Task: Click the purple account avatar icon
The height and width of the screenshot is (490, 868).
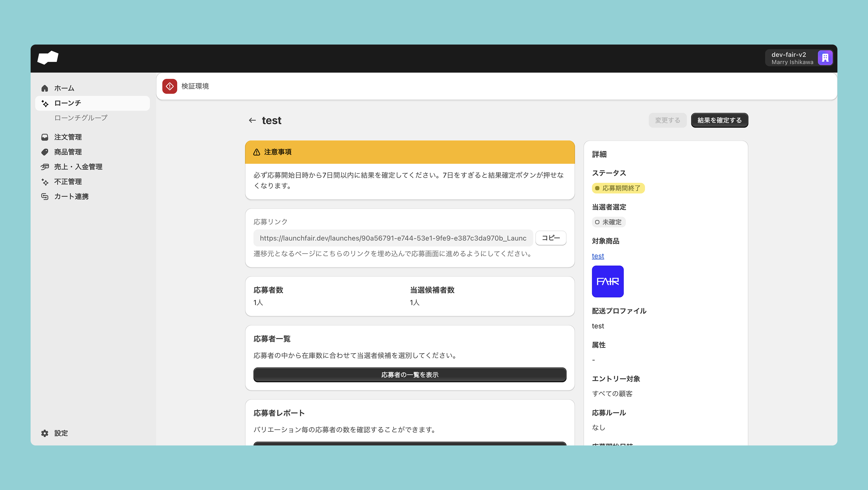Action: point(825,58)
